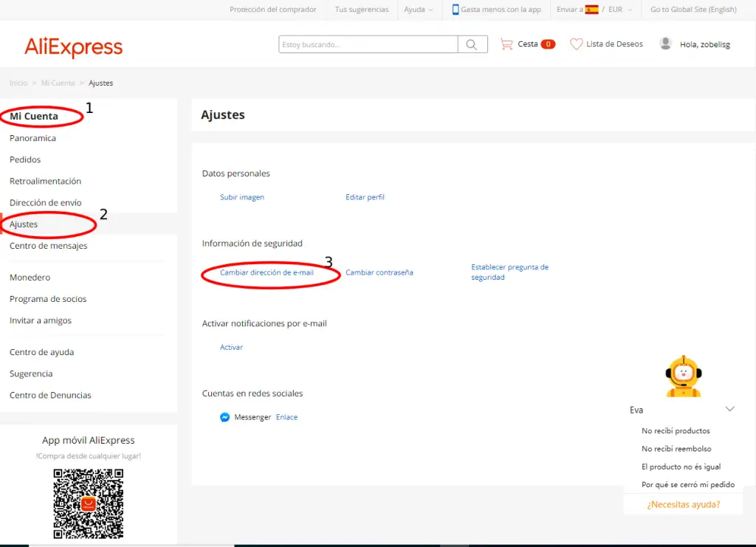Screen dimensions: 756x547
Task: Open Programa de socios
Action: point(48,299)
